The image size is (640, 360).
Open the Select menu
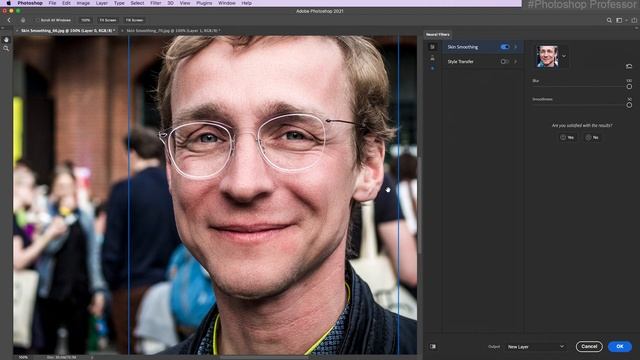point(137,3)
